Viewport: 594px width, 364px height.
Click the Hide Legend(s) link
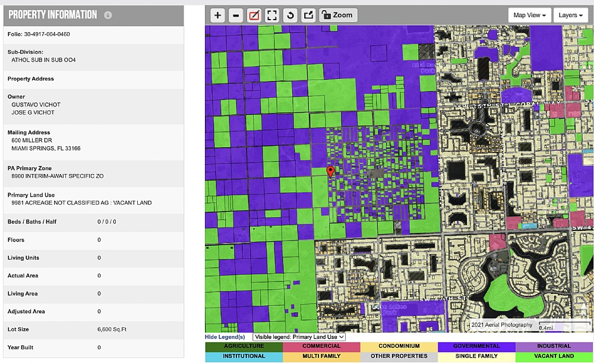click(x=225, y=337)
